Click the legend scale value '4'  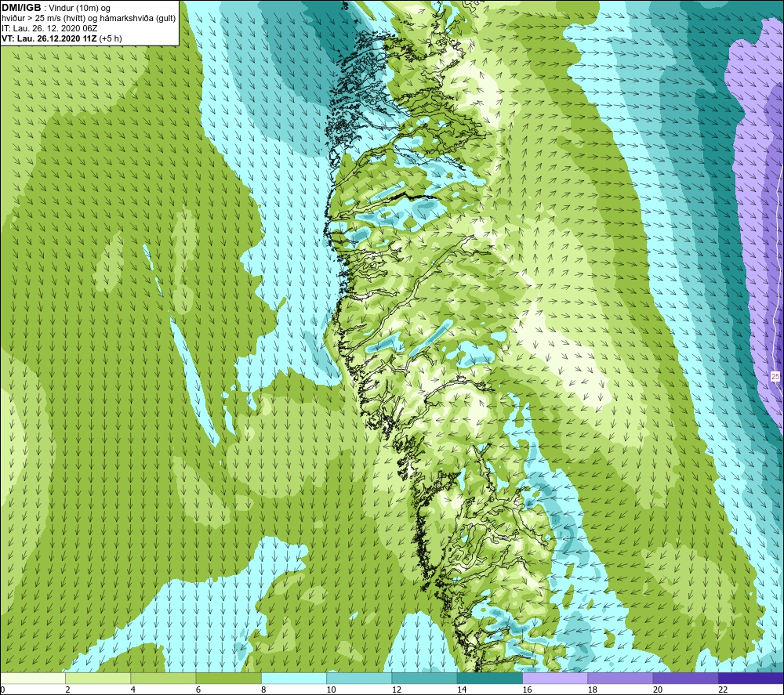coord(133,690)
